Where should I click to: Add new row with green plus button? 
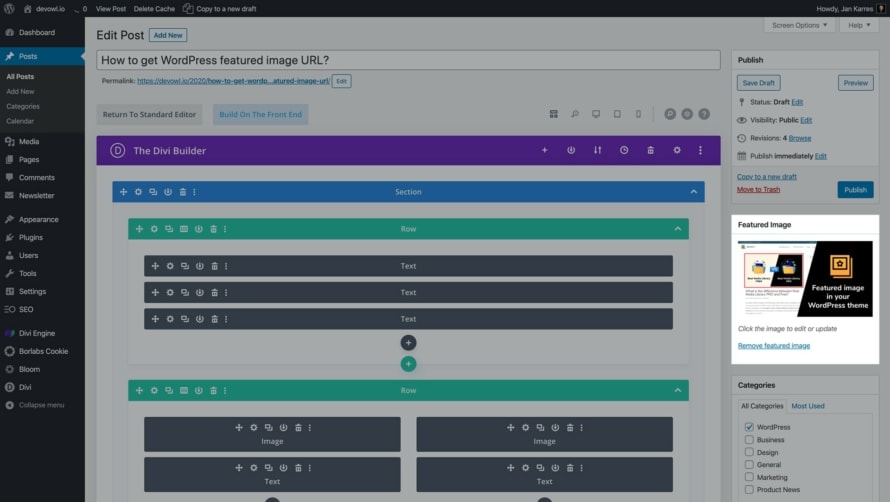point(408,364)
